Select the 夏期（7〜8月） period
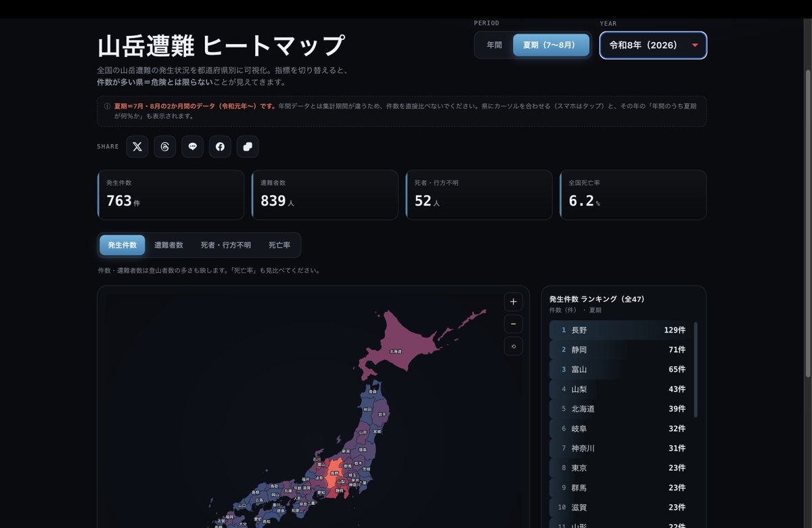 [x=551, y=45]
